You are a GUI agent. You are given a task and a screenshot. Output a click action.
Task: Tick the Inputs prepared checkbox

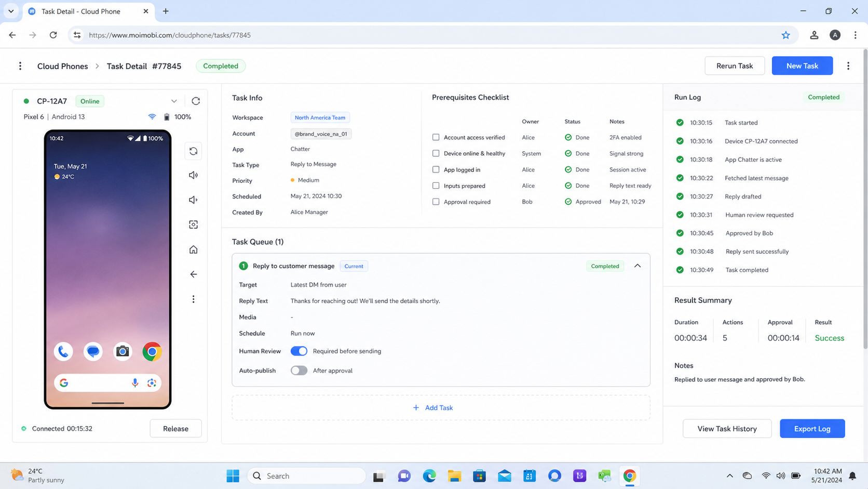pyautogui.click(x=436, y=186)
